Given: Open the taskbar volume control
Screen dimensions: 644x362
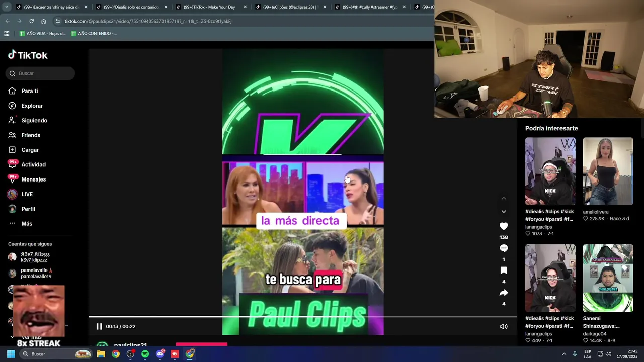Looking at the screenshot, I should pyautogui.click(x=608, y=354).
